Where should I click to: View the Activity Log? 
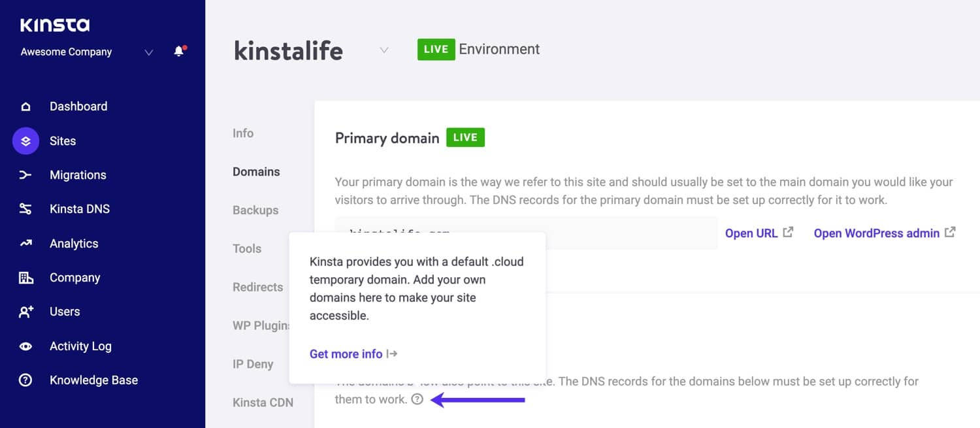pos(82,346)
